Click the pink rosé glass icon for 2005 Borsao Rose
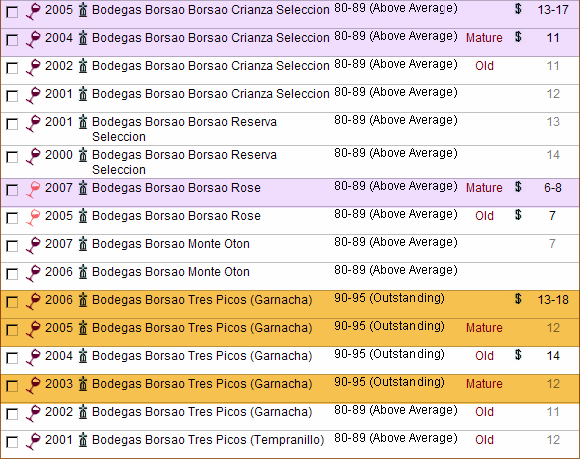The width and height of the screenshot is (580, 459). 33,217
